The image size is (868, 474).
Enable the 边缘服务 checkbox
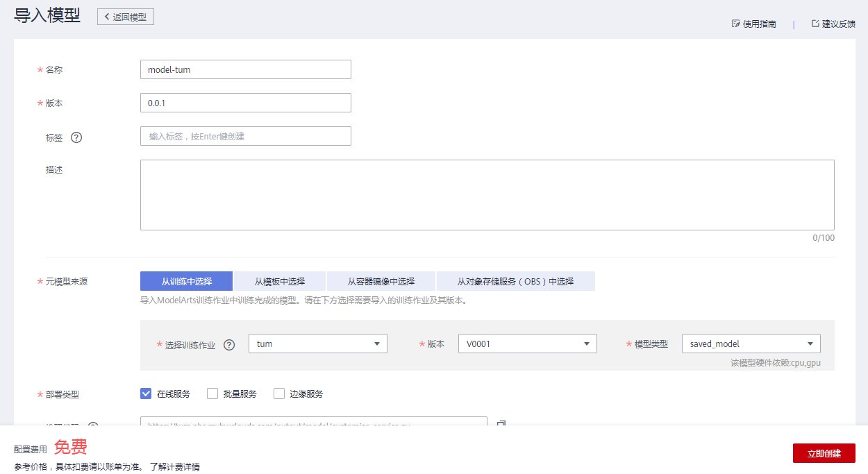(x=279, y=393)
